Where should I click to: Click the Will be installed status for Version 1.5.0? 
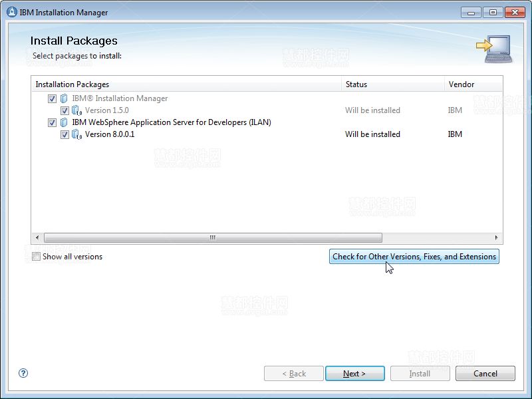click(372, 110)
